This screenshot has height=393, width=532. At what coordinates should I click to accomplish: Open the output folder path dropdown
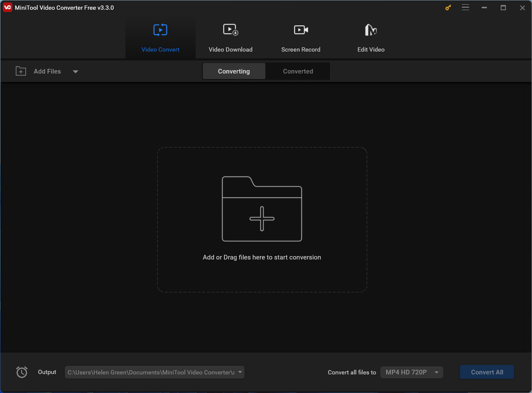pyautogui.click(x=240, y=372)
